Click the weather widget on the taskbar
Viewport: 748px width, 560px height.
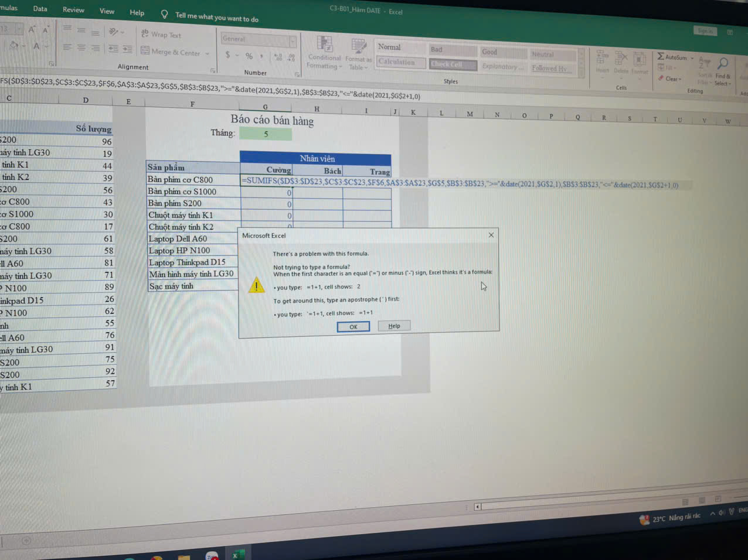[x=669, y=518]
